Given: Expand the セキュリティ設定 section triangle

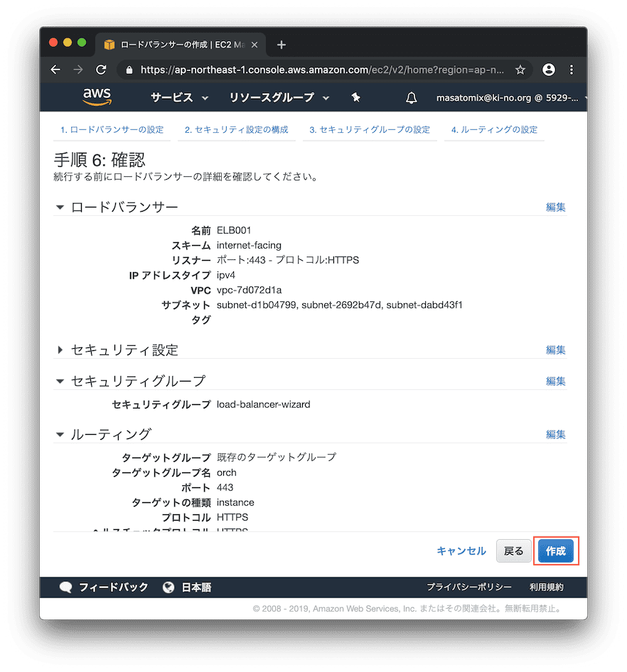Looking at the screenshot, I should pyautogui.click(x=60, y=350).
